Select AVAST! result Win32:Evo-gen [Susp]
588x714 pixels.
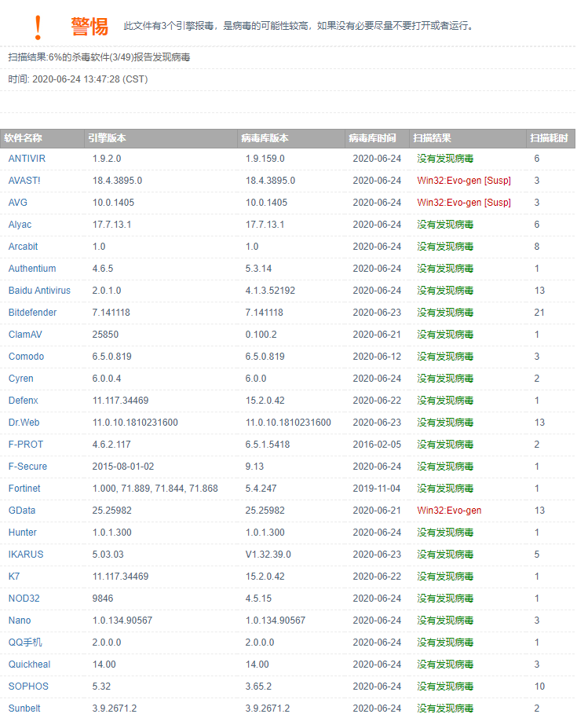(464, 181)
